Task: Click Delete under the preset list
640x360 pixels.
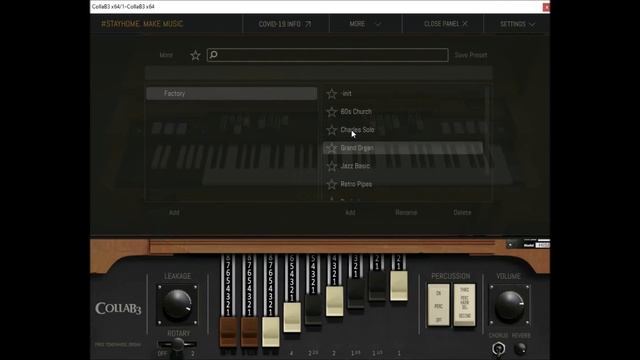Action: coord(462,213)
